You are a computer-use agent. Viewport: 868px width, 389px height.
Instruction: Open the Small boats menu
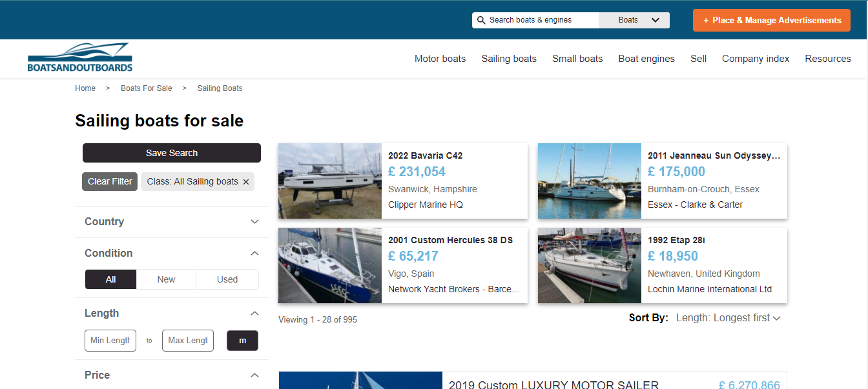click(577, 59)
